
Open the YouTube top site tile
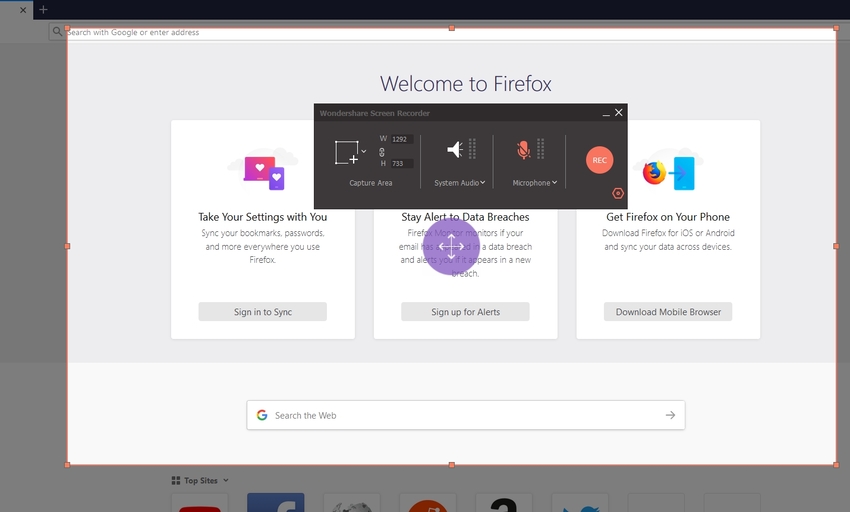199,503
